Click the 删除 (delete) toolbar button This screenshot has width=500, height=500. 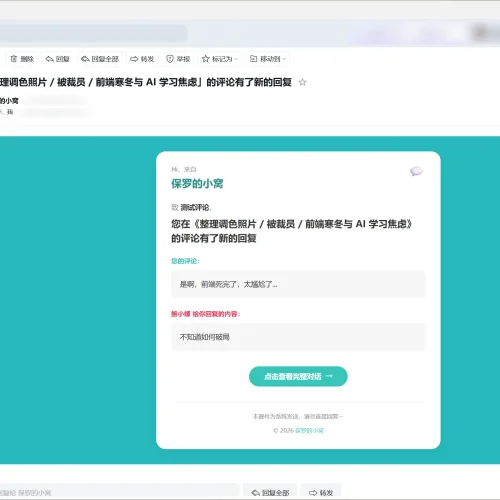click(22, 59)
